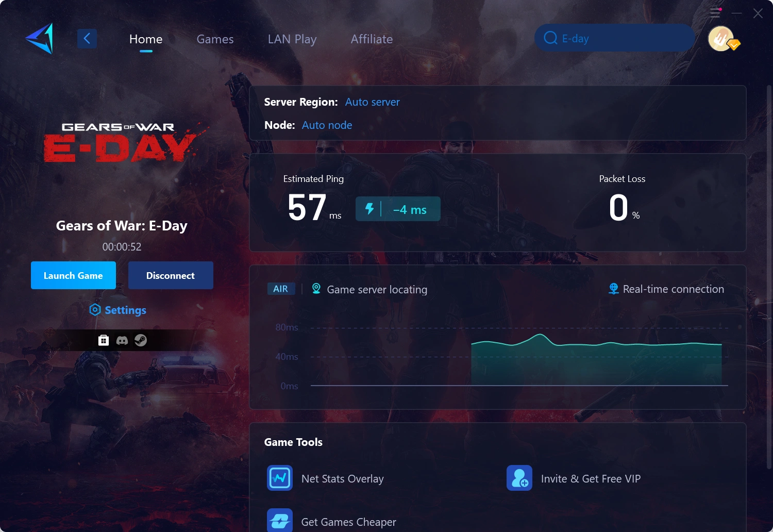Change the Auto node selection
Viewport: 773px width, 532px height.
click(327, 125)
